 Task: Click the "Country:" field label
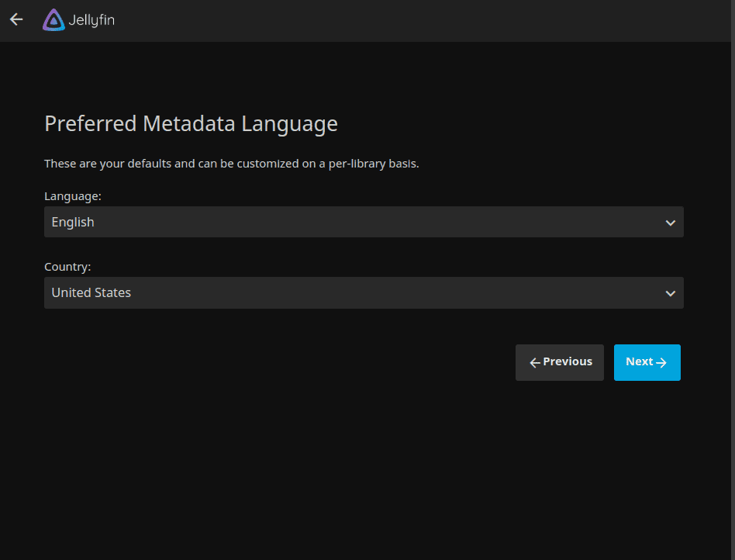click(x=67, y=267)
